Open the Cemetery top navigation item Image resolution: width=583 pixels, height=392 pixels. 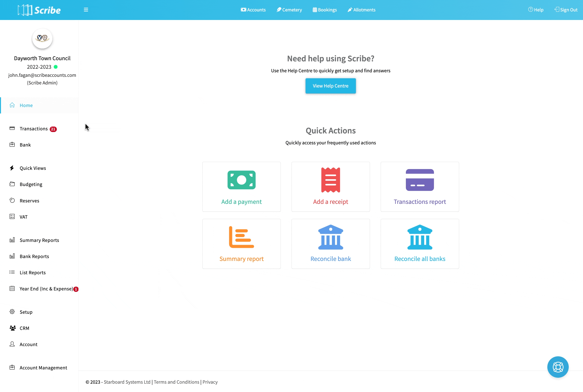tap(289, 10)
